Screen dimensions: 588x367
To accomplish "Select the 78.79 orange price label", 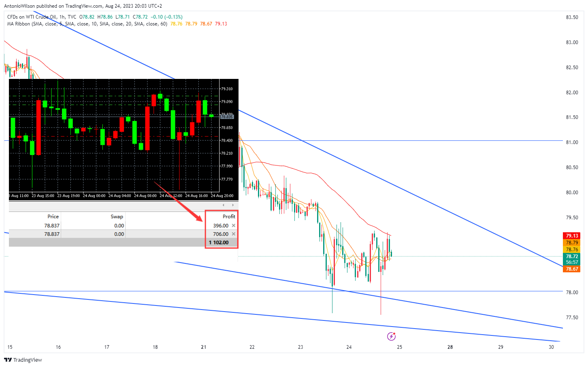I will coord(572,242).
